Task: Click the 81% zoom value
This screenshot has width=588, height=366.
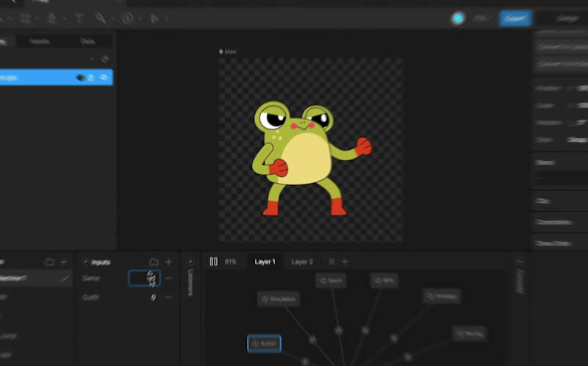Action: coord(230,262)
